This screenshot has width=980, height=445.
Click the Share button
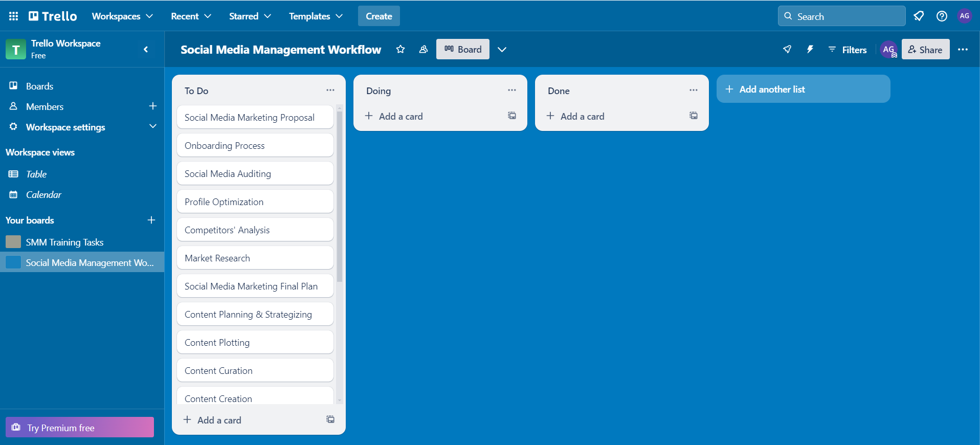pos(926,50)
